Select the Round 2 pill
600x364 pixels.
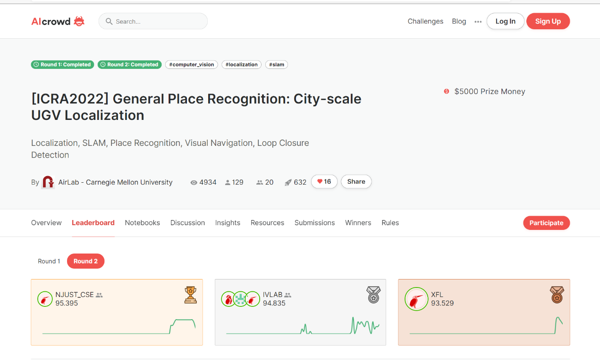click(85, 261)
